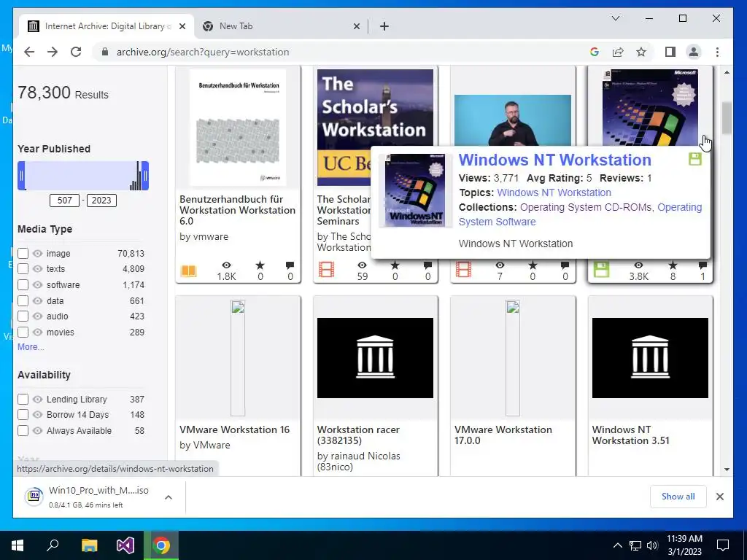Close the New Tab tab

click(x=356, y=26)
